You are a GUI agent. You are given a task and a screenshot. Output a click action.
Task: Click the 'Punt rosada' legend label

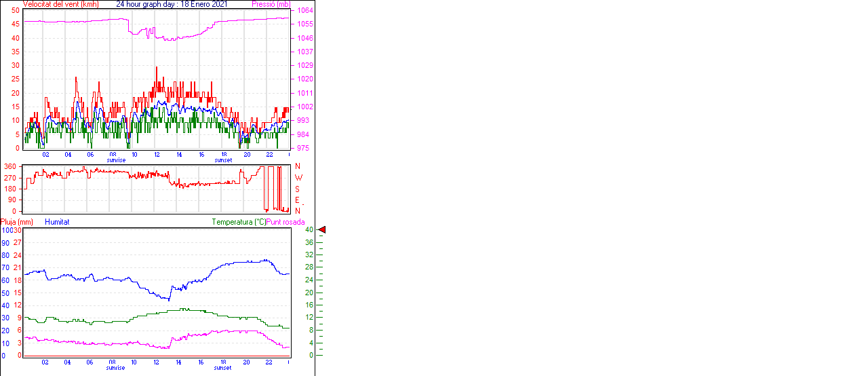[285, 222]
